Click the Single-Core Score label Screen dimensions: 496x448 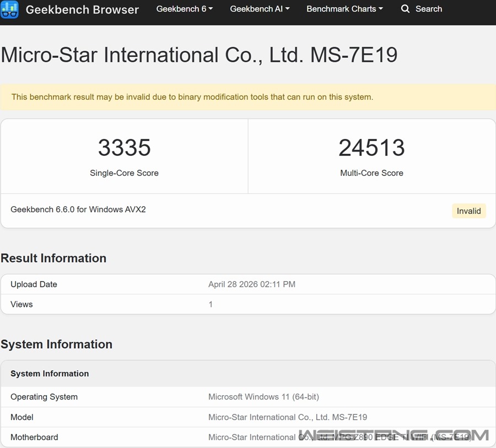(124, 173)
